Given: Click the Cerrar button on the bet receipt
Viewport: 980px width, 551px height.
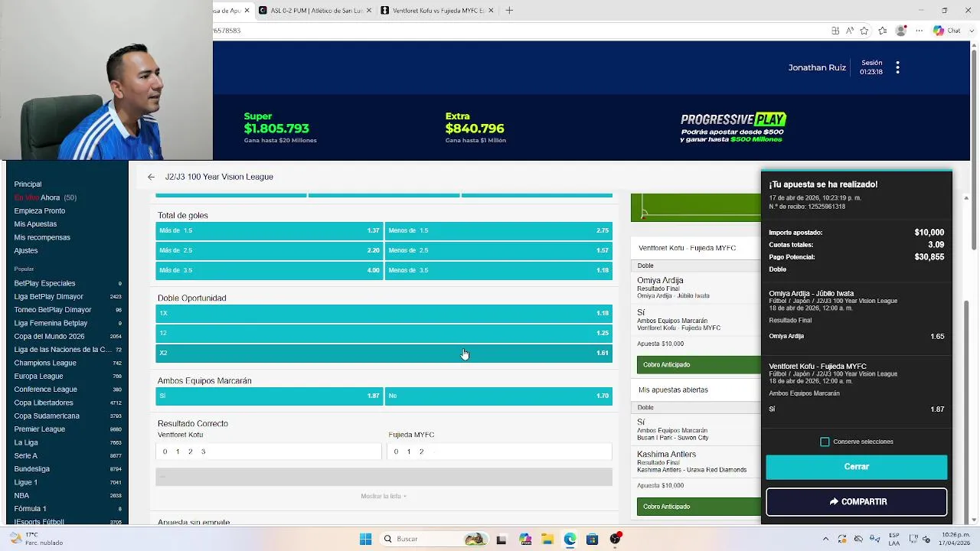Looking at the screenshot, I should pyautogui.click(x=856, y=467).
